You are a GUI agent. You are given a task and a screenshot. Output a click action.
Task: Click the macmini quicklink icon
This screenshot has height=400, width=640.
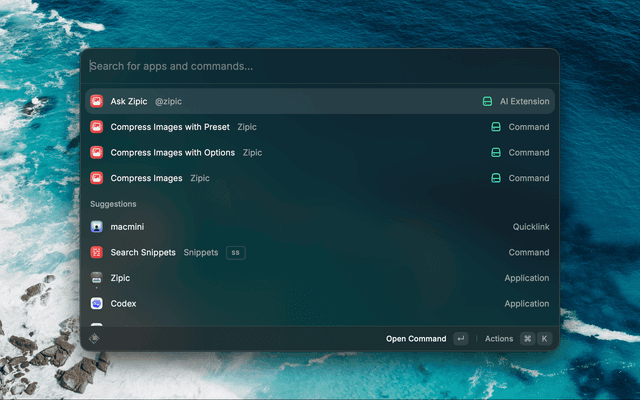point(97,227)
